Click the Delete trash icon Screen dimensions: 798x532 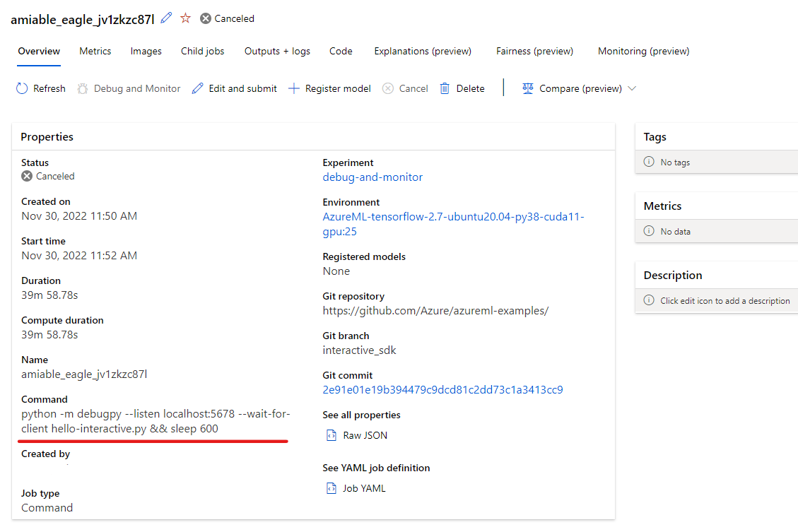(x=445, y=88)
